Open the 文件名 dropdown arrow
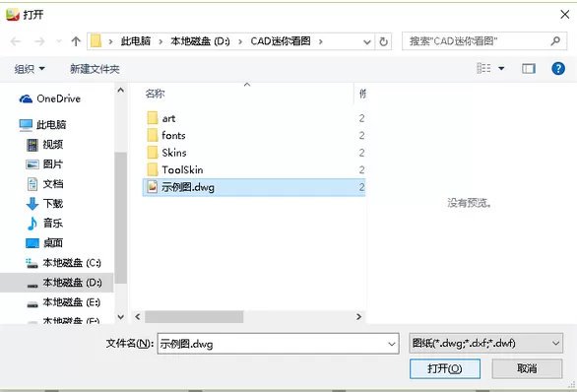 click(392, 344)
